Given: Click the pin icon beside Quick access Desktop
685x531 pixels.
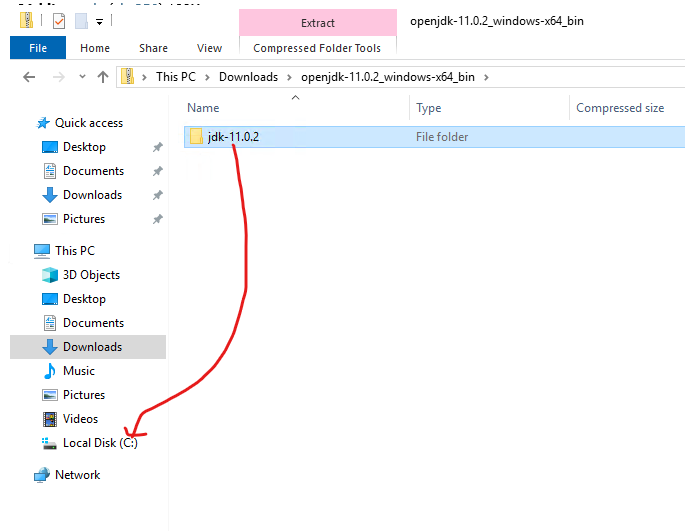Looking at the screenshot, I should pos(158,147).
